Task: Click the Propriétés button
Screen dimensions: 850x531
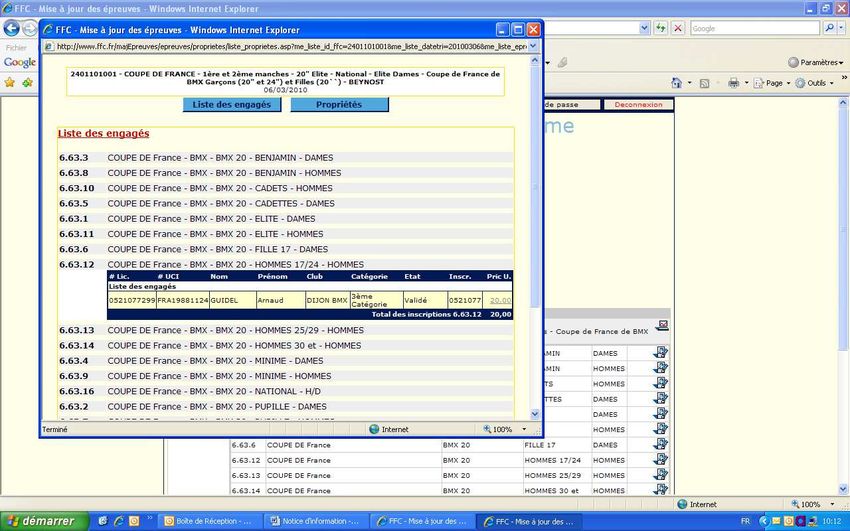Action: coord(339,104)
